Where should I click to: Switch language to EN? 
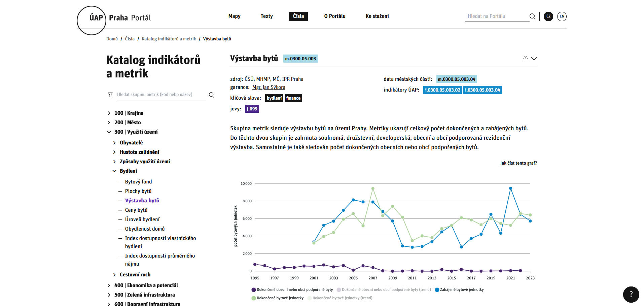562,16
